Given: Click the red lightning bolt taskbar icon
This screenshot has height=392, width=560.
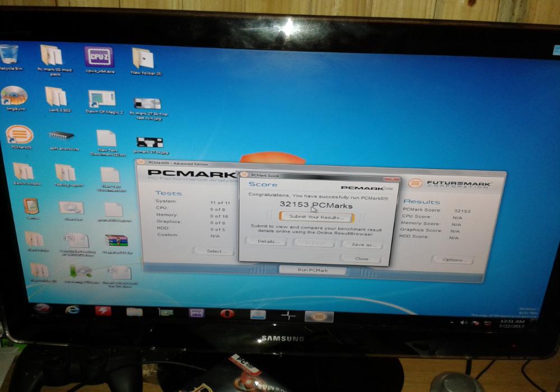Looking at the screenshot, I should 103,311.
